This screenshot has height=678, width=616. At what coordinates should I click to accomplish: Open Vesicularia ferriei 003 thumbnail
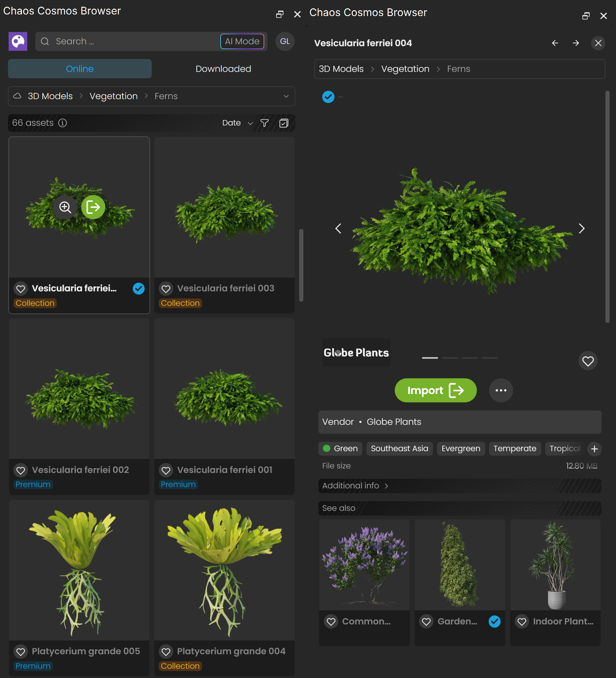tap(224, 207)
